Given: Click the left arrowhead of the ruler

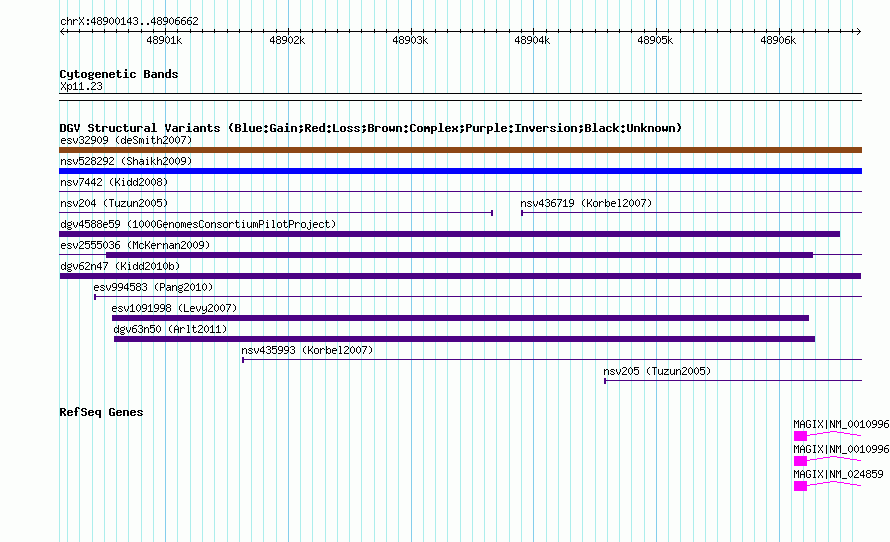Looking at the screenshot, I should [62, 31].
